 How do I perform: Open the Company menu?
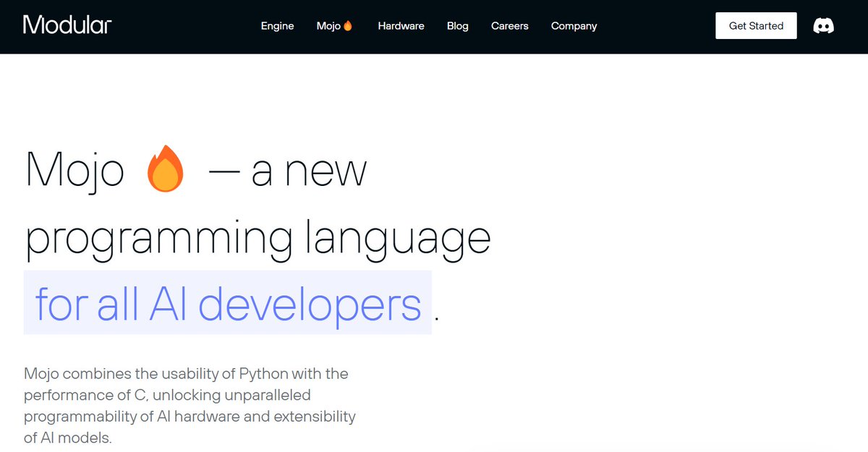[x=574, y=26]
